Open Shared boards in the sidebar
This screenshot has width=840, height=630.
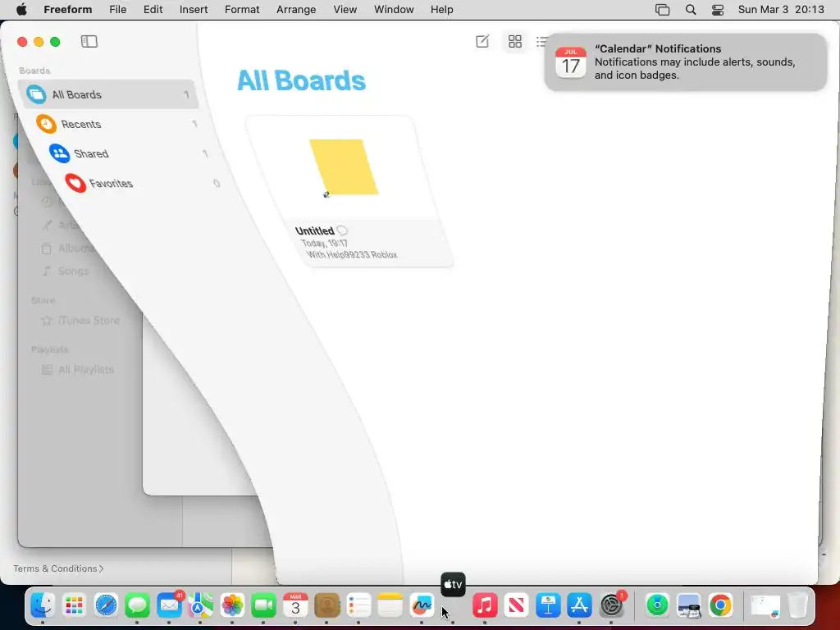pyautogui.click(x=129, y=153)
